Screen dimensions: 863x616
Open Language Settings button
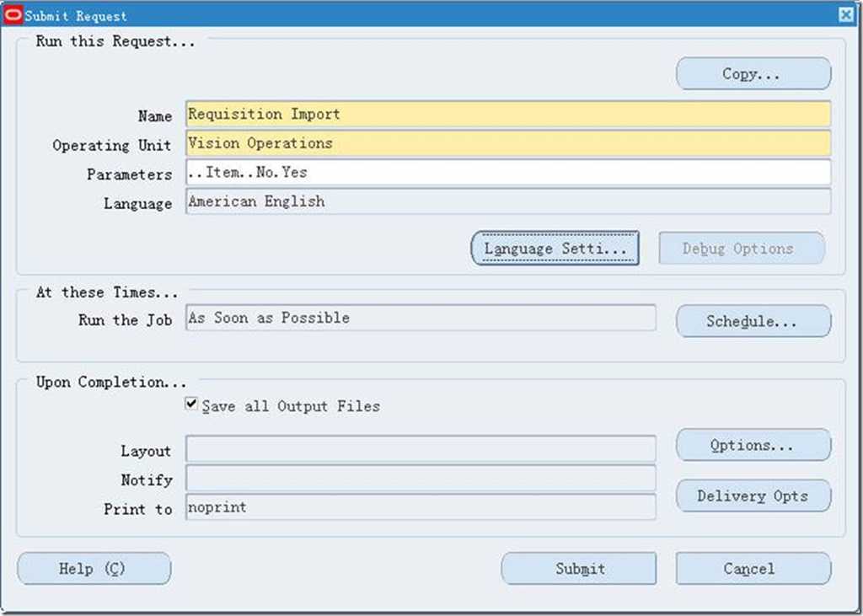pos(555,249)
